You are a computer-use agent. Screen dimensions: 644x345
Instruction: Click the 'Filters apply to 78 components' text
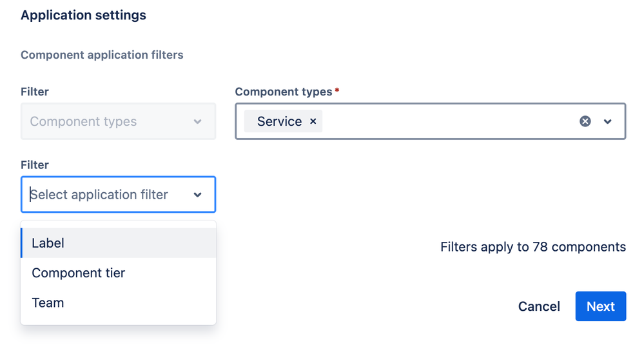[x=532, y=246]
